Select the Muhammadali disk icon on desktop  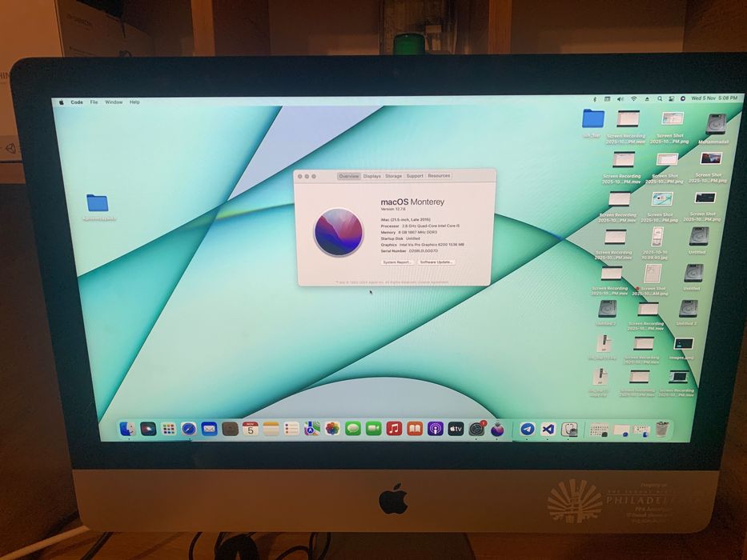716,124
